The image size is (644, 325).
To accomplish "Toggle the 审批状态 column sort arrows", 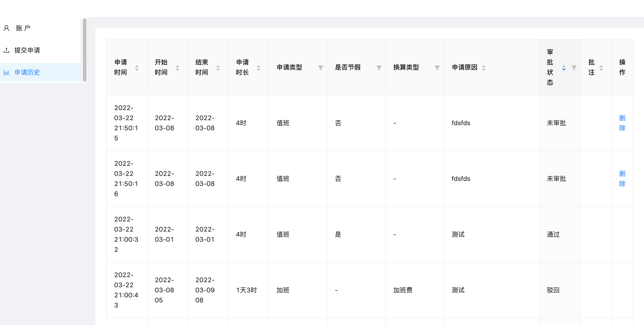I will (564, 67).
